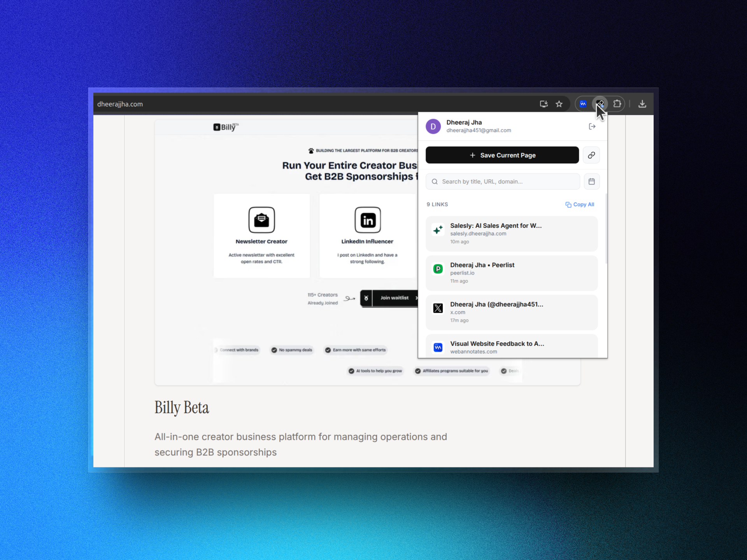This screenshot has height=560, width=747.
Task: Click Copy All links
Action: (x=580, y=205)
